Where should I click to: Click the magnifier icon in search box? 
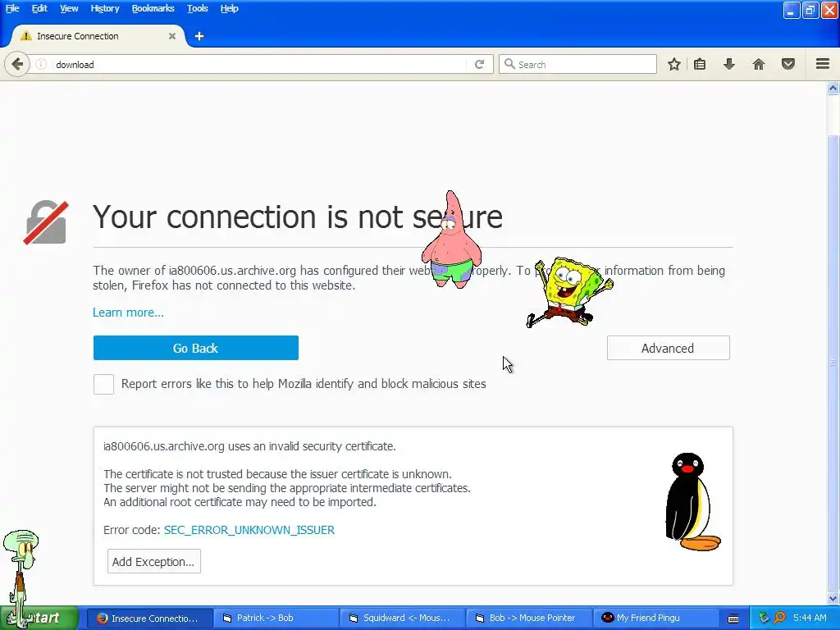tap(509, 64)
